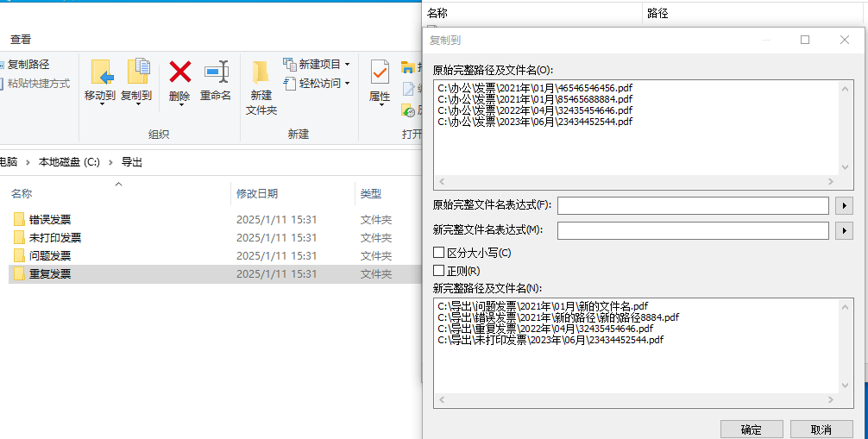
Task: Maximize the 复制到 dialog window
Action: coord(805,40)
